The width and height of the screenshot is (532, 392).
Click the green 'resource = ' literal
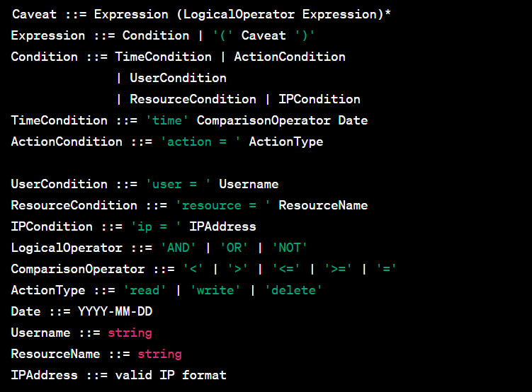[x=222, y=206]
